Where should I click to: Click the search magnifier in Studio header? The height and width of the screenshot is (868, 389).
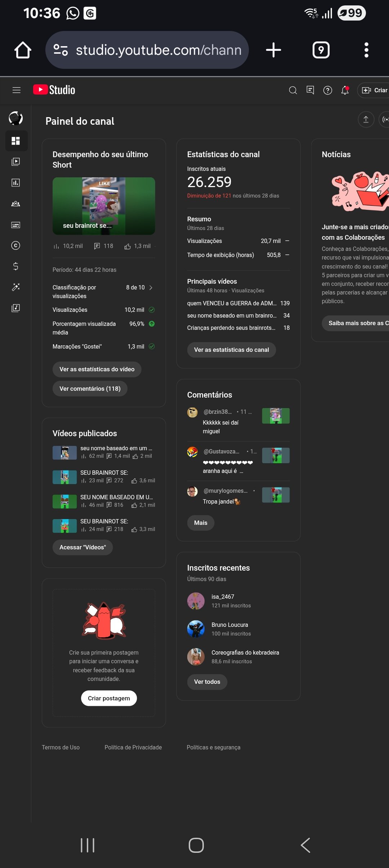click(293, 90)
